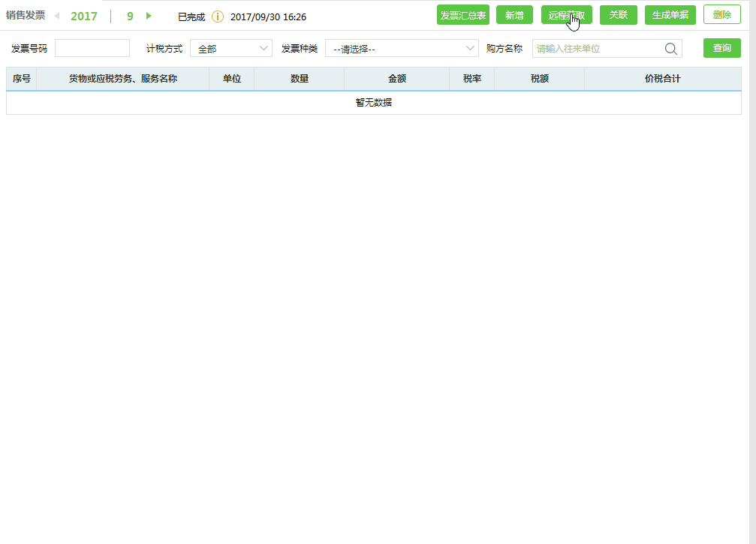
Task: Click 生成单据 to generate documents
Action: (x=670, y=14)
